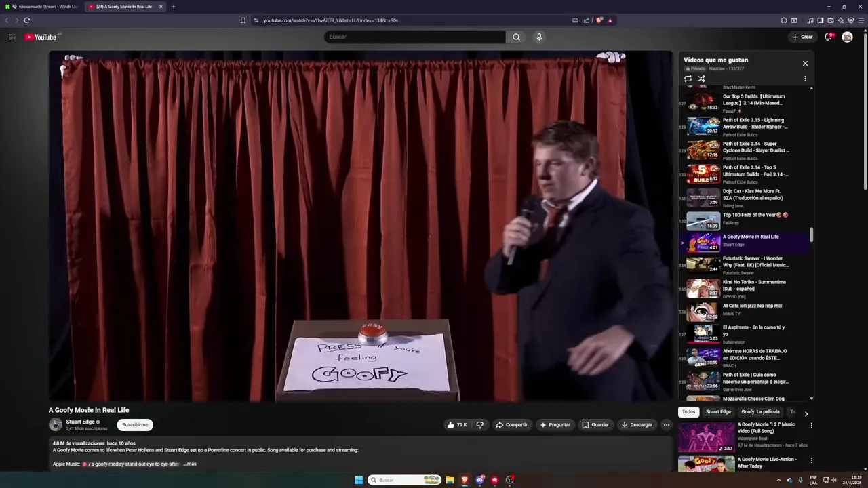Play Doja Cat Kiss Me More playlist item
This screenshot has width=868, height=488.
[x=745, y=198]
